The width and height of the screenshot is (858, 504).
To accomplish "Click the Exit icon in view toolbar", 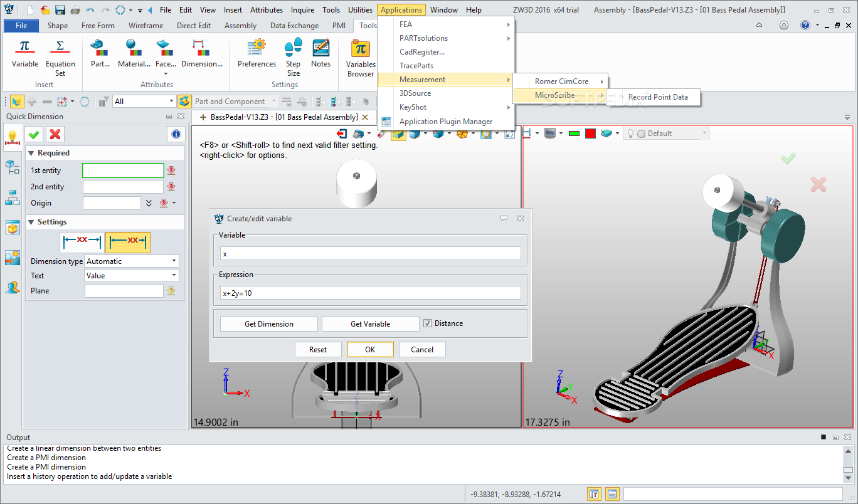I will point(342,134).
